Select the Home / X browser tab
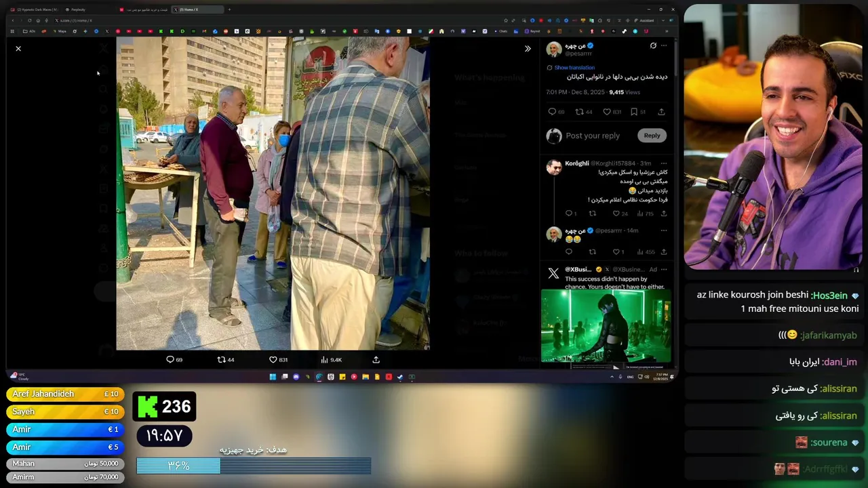This screenshot has width=868, height=488. tap(197, 9)
